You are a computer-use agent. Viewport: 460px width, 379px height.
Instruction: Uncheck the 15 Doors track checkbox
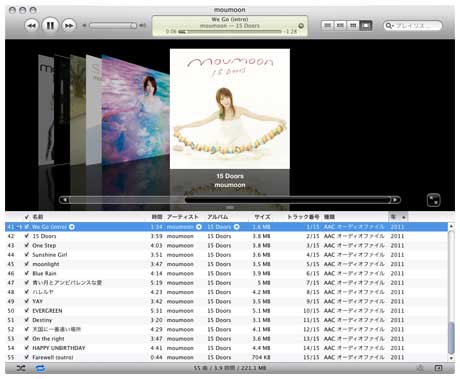coord(27,236)
